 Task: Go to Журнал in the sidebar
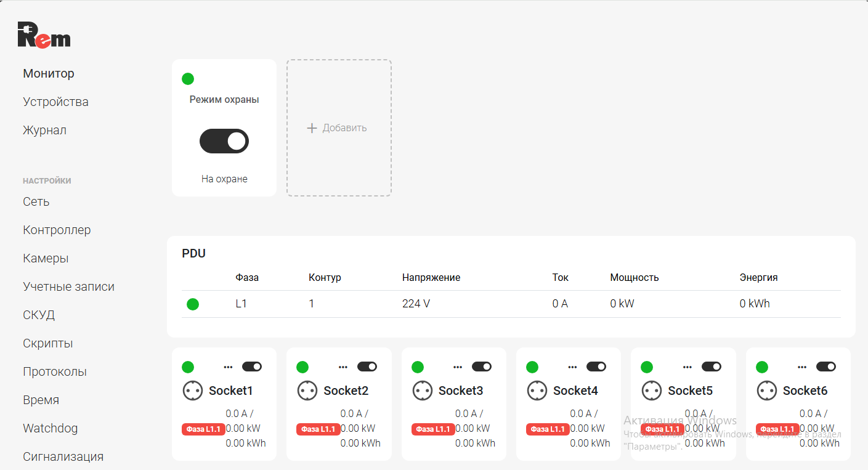[x=44, y=130]
